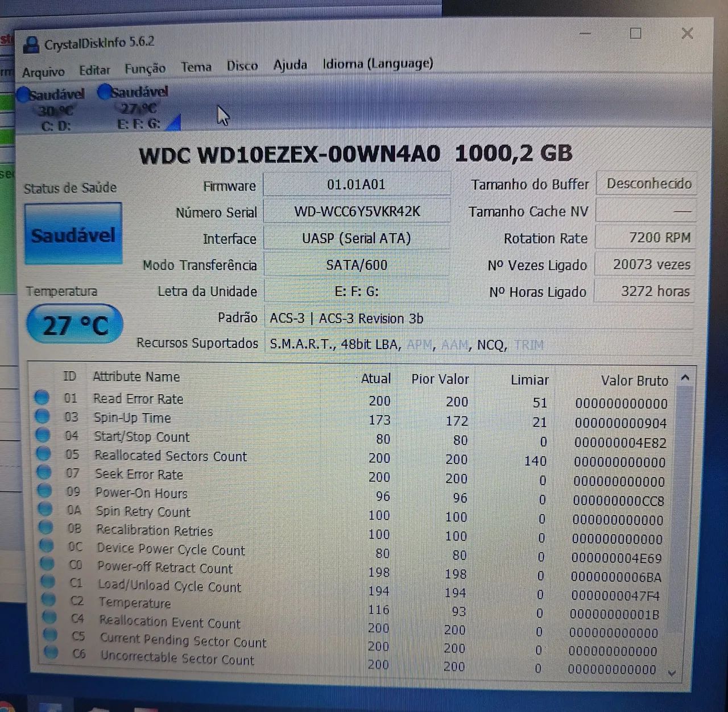
Task: Select the Spin-Up Time attribute name
Action: click(x=132, y=418)
